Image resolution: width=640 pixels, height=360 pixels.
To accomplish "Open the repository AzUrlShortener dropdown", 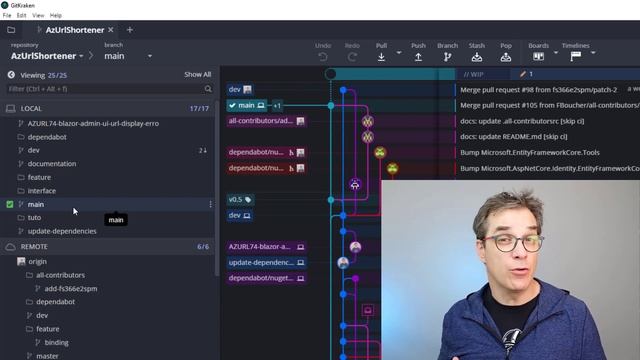I will coord(47,56).
